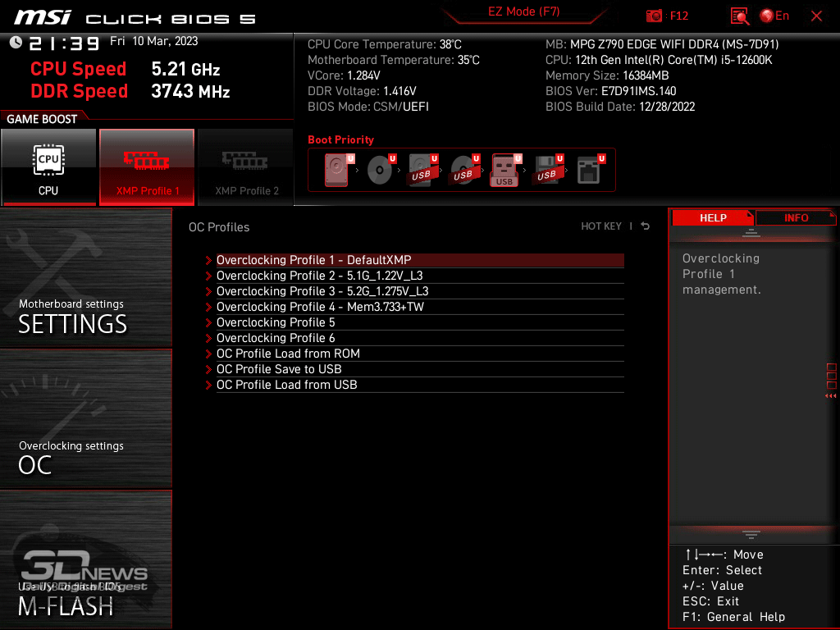Open Overclocking Profile 3 - 5.2G_1.275V_L3

coord(420,291)
